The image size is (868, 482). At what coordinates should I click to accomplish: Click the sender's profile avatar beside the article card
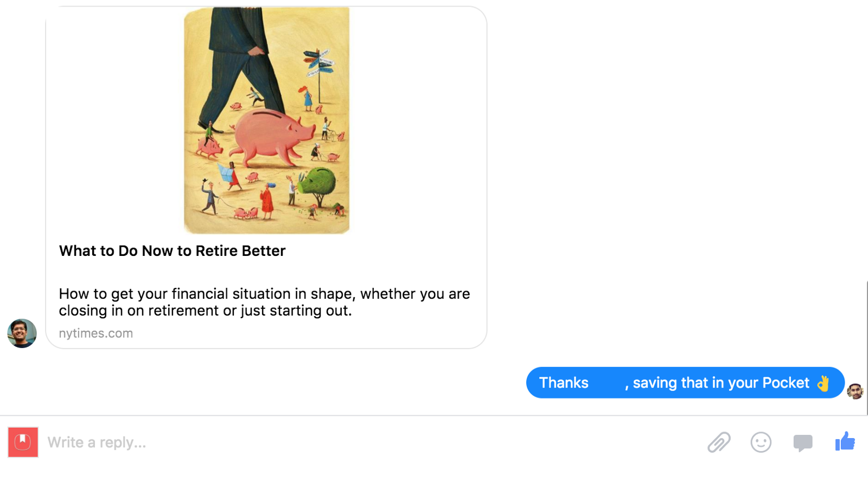[x=22, y=333]
